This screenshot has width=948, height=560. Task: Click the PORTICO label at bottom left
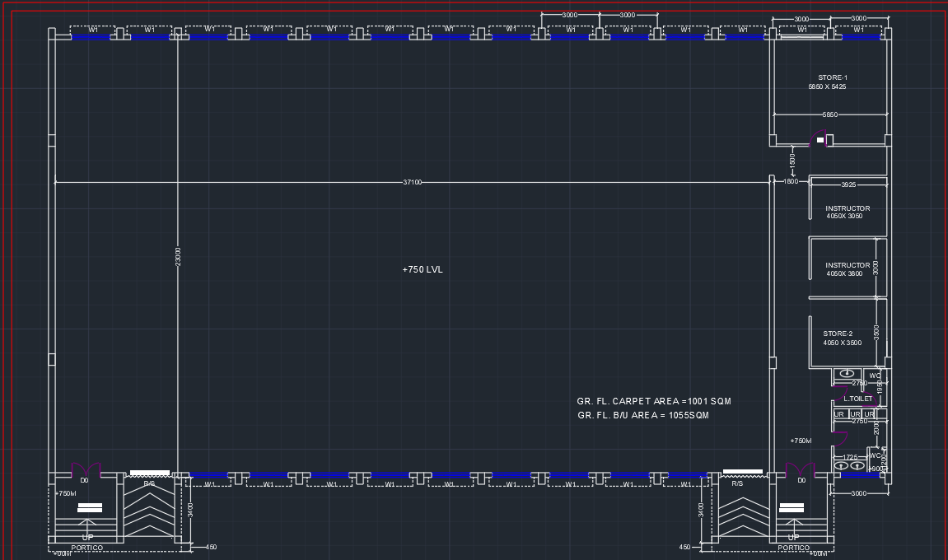87,548
